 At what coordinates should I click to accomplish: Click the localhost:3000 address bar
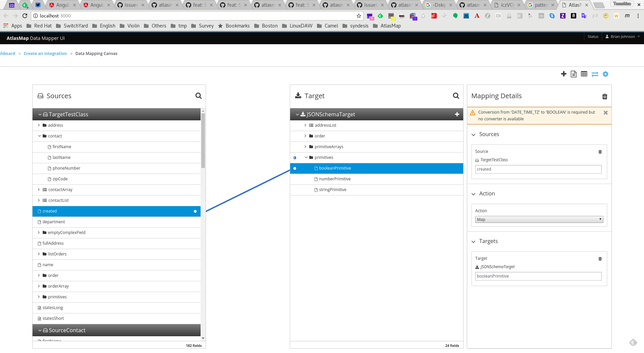(197, 16)
